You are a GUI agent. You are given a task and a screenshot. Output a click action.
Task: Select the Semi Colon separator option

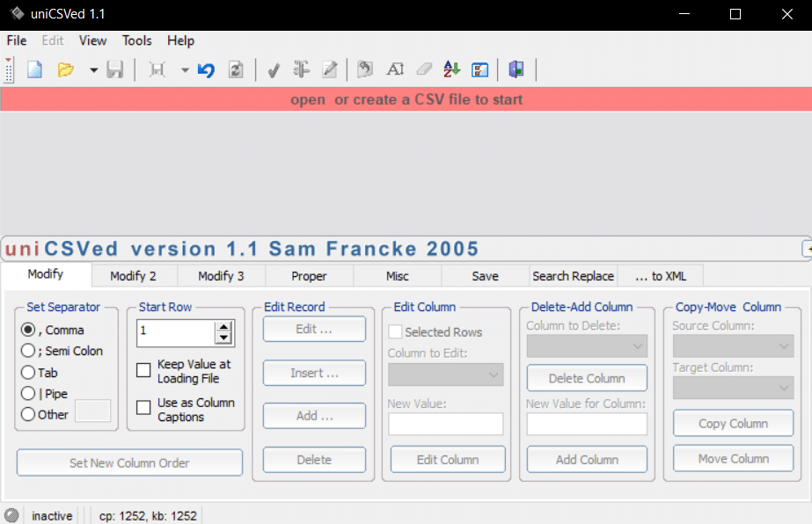tap(28, 351)
